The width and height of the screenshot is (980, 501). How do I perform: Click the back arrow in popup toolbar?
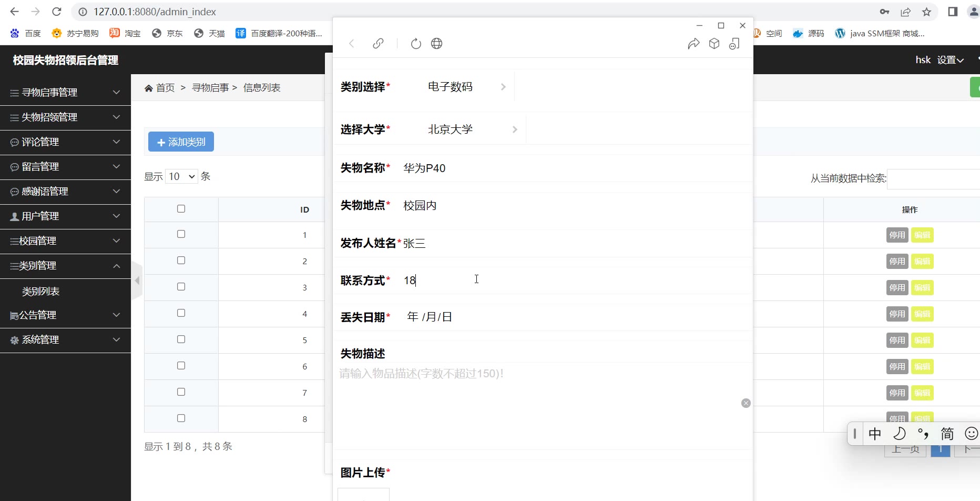point(352,44)
